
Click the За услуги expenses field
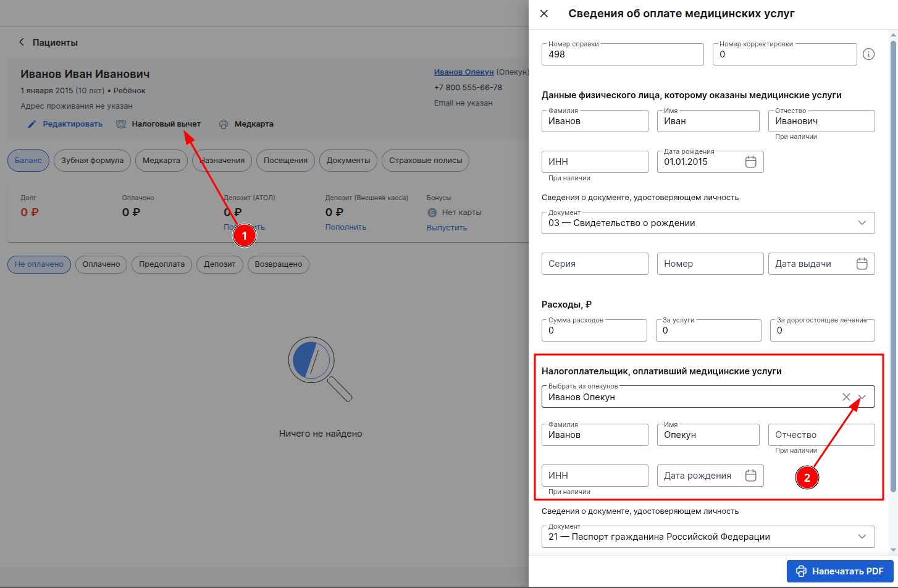708,330
